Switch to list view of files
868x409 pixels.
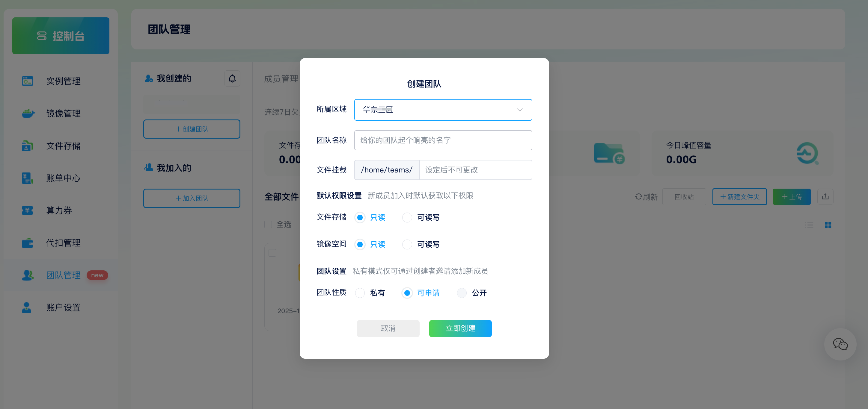pos(809,225)
